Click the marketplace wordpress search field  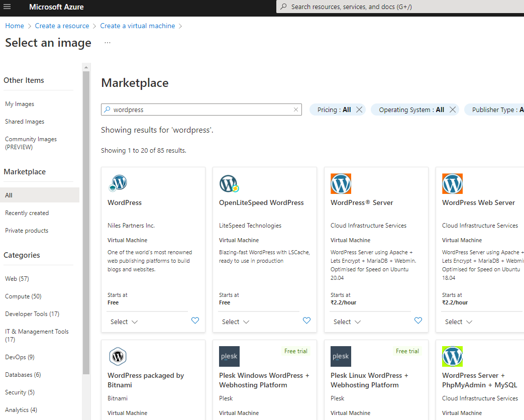[201, 110]
